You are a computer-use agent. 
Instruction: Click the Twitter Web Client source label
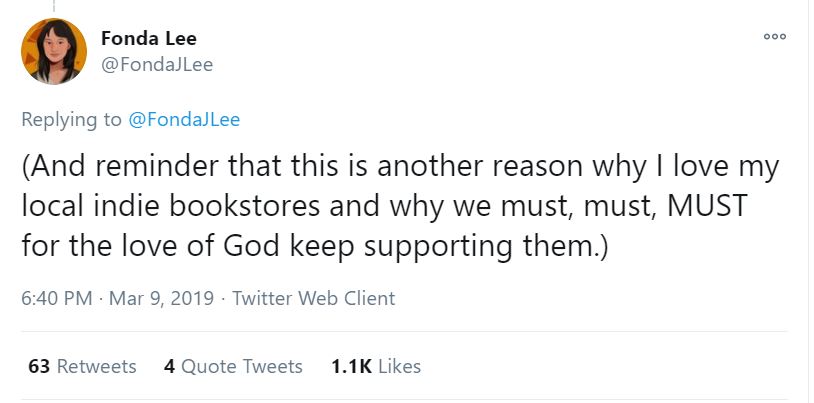pyautogui.click(x=313, y=298)
